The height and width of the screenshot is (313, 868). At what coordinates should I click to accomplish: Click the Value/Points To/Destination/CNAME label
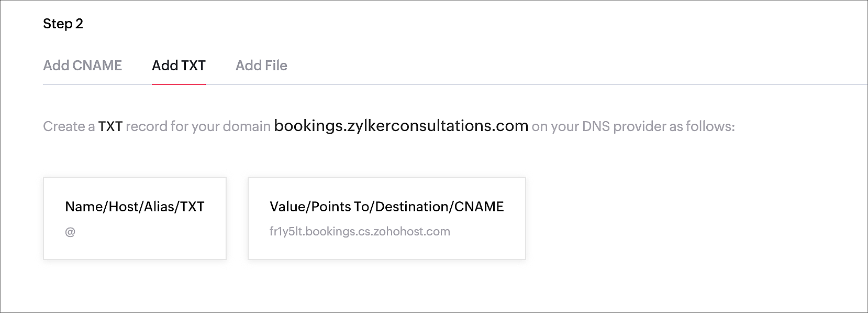[386, 207]
